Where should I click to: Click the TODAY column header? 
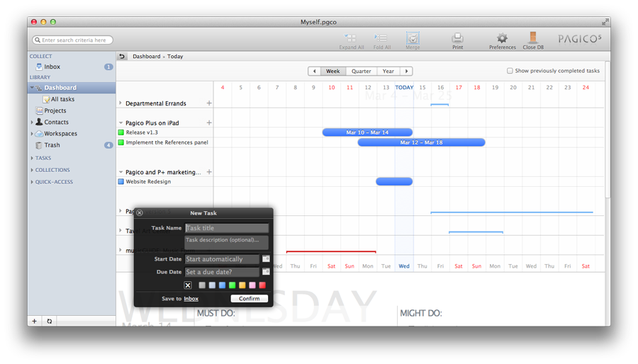404,87
